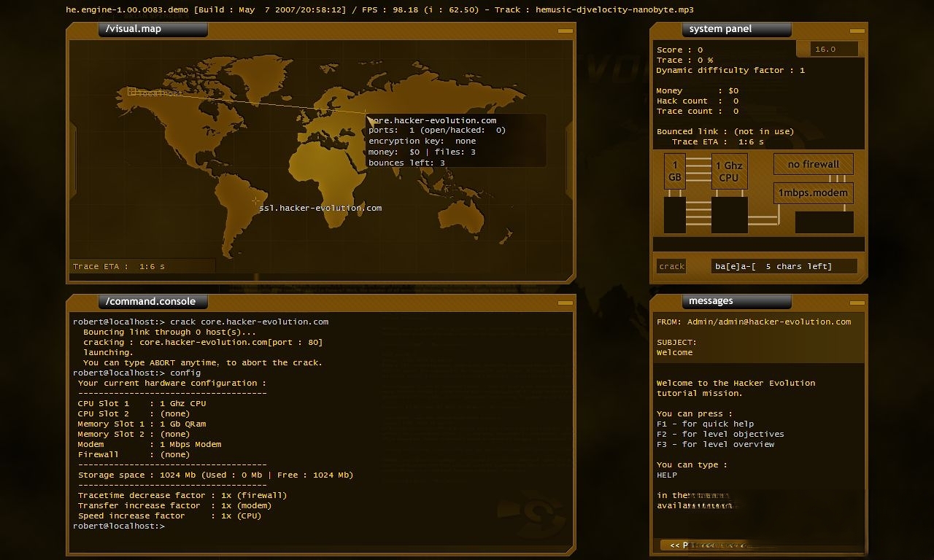Click 'Trace : 0 %' in system panel
Screen dimensions: 934x560
click(x=684, y=60)
